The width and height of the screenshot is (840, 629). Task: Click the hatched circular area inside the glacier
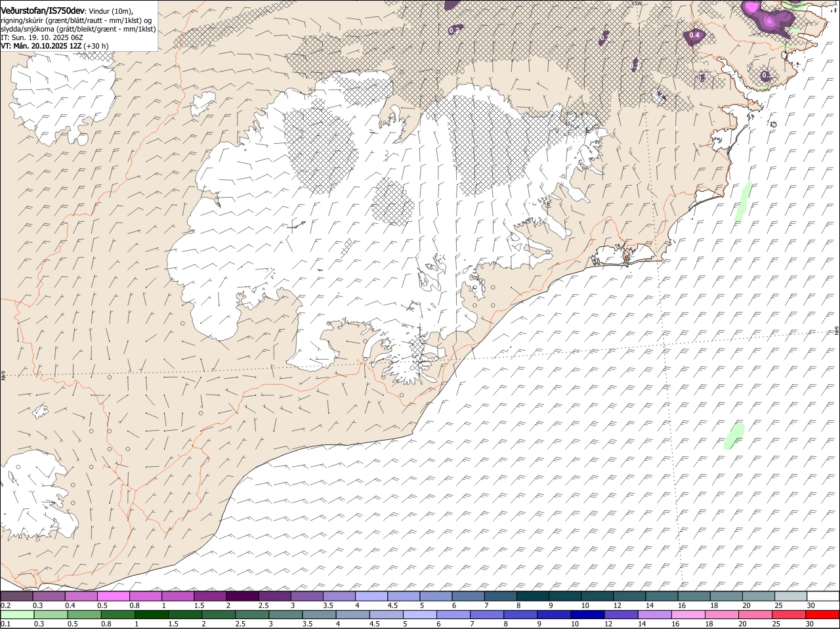click(x=392, y=202)
